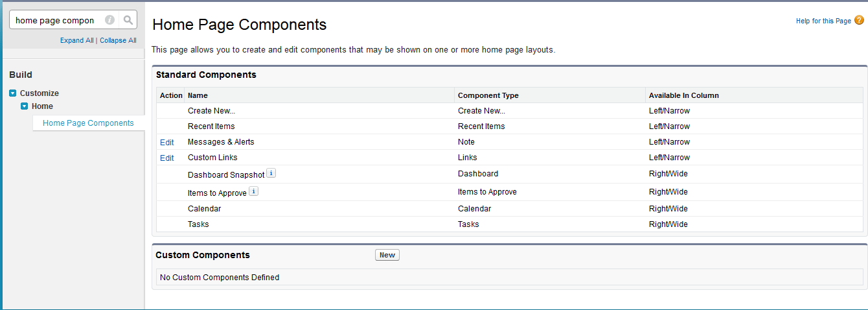Click Tasks in the Name column
Viewport: 868px width, 310px height.
point(198,224)
